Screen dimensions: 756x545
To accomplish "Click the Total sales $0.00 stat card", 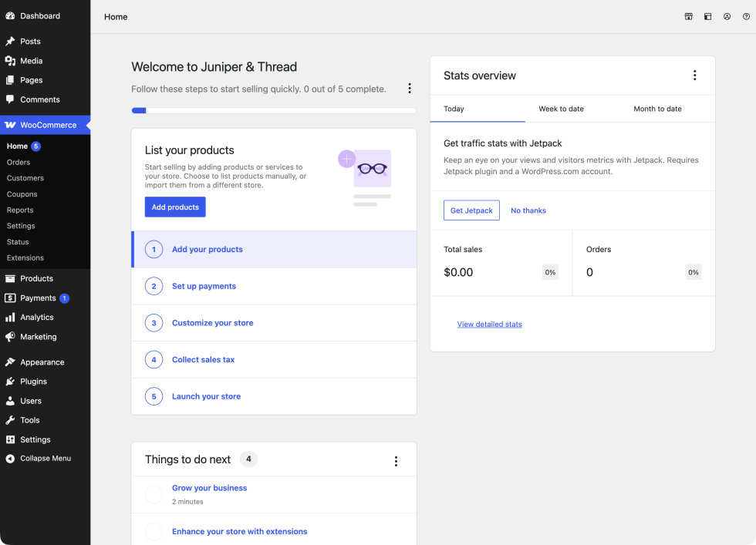I will tap(501, 263).
